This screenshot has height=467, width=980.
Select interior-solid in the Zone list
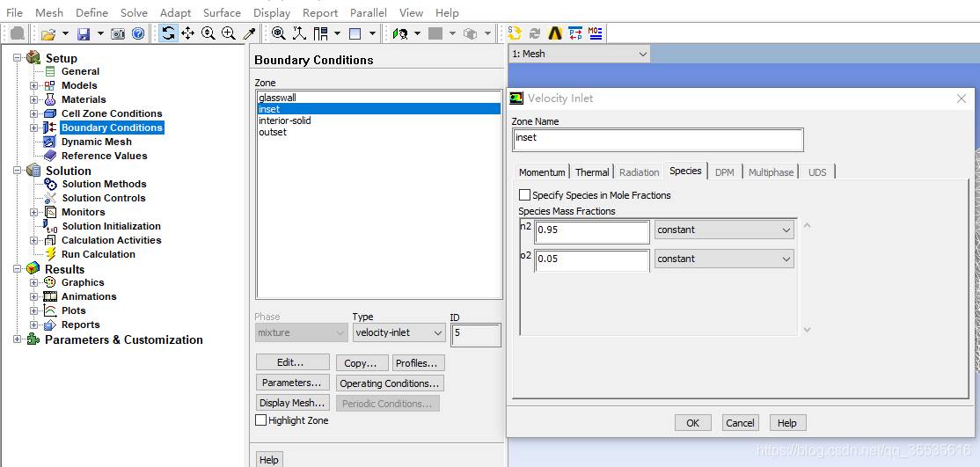379,120
